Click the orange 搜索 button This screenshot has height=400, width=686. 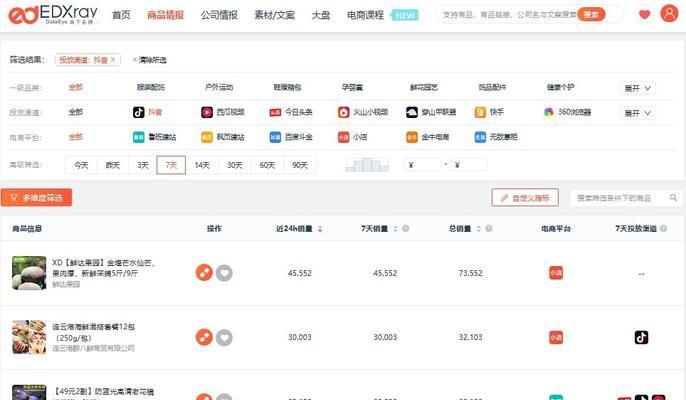click(x=591, y=14)
